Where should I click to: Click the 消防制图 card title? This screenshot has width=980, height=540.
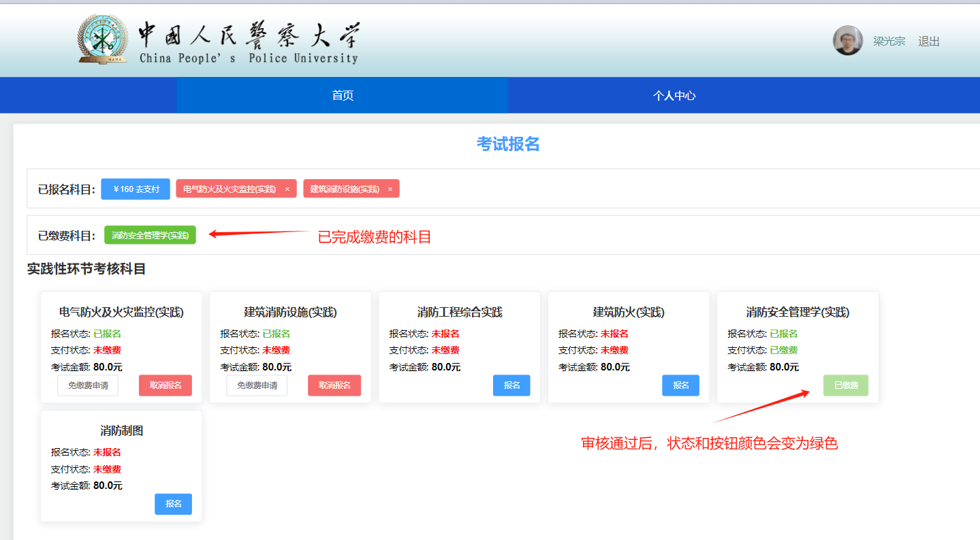tap(121, 430)
